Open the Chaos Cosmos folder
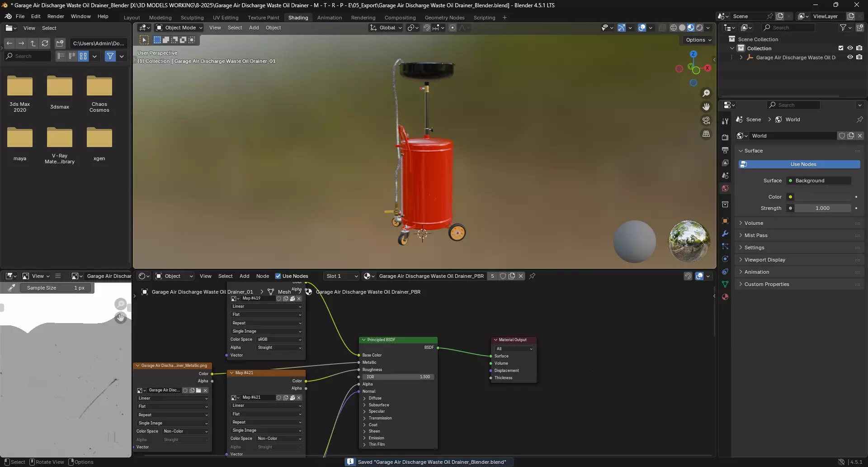 click(x=99, y=94)
